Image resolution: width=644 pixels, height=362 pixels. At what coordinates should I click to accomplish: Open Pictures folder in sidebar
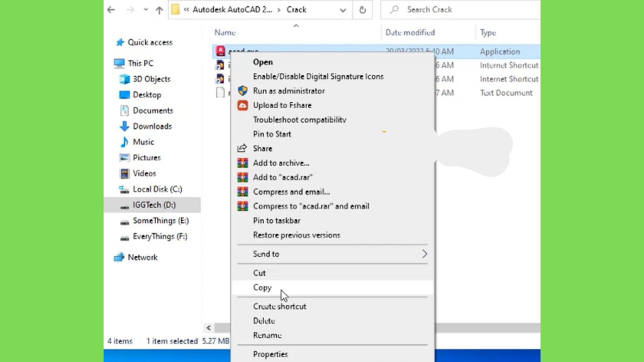[x=147, y=158]
